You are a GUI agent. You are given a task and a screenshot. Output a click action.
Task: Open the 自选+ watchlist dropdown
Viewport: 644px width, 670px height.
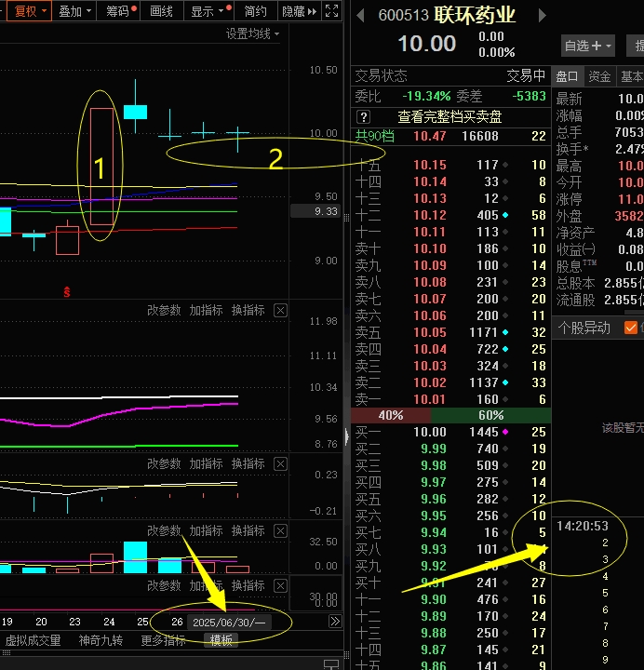coord(587,46)
